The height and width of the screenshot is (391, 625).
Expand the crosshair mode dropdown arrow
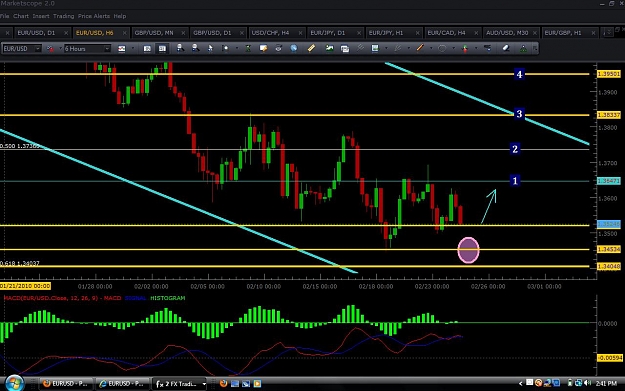click(x=237, y=49)
